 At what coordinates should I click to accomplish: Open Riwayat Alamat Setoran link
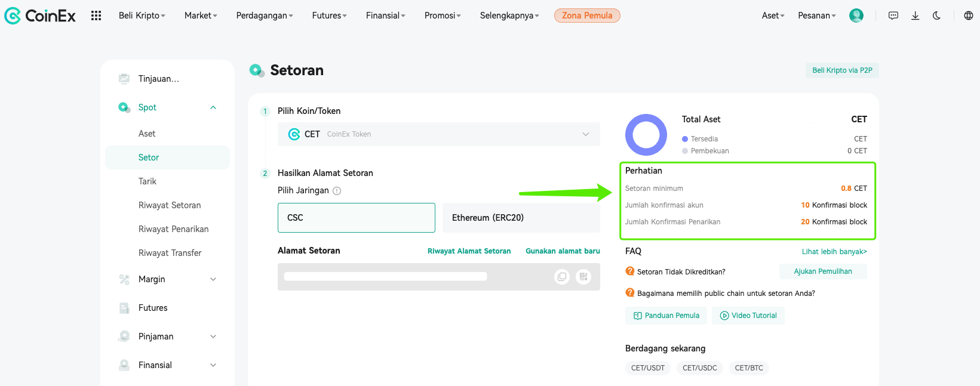coord(469,251)
